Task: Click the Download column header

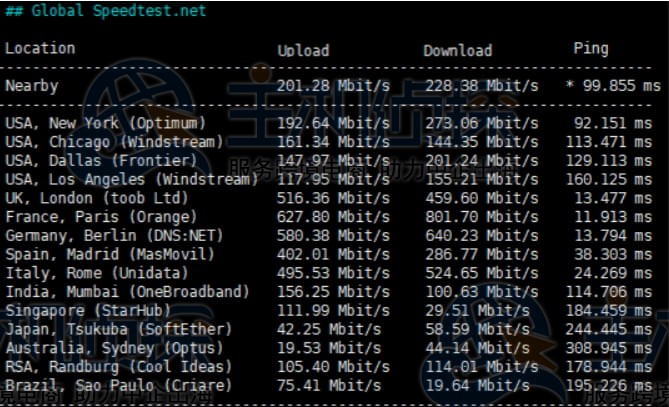Action: tap(457, 50)
